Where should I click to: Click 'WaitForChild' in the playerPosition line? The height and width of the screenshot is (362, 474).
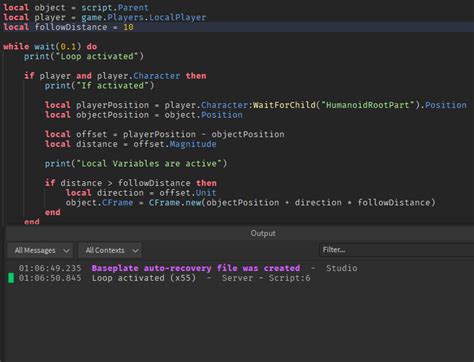click(x=284, y=105)
